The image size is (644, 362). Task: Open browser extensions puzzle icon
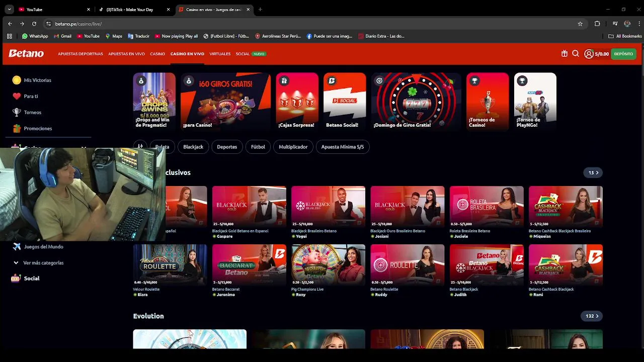[x=597, y=24]
